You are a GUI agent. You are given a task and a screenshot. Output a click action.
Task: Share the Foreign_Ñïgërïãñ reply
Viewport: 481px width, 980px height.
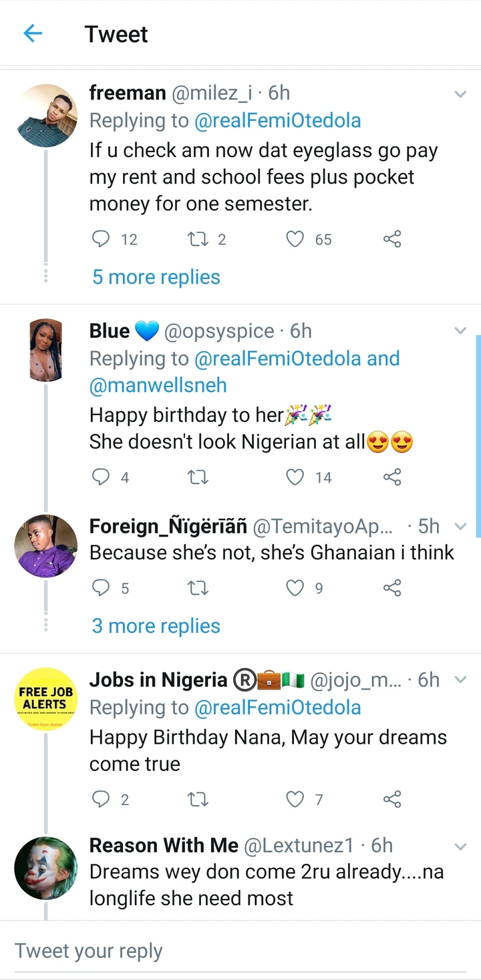click(392, 587)
